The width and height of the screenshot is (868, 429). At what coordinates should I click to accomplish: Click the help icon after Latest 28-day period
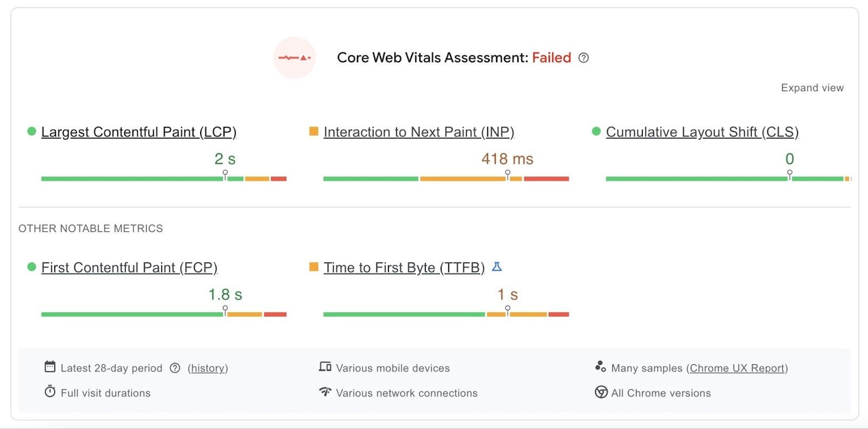click(175, 368)
